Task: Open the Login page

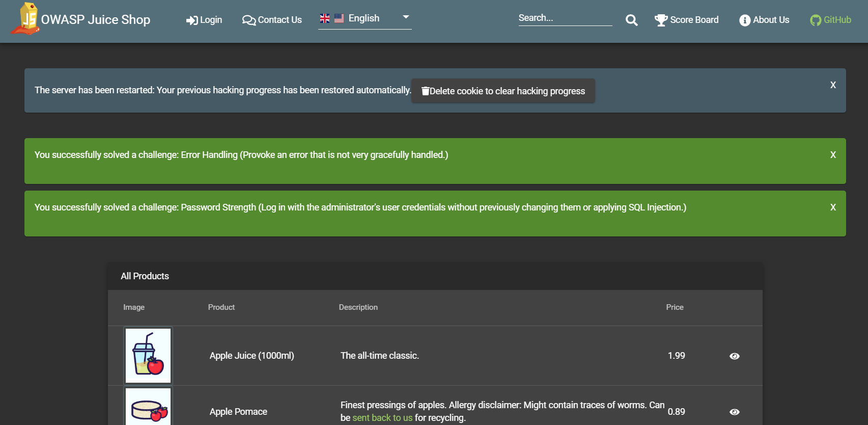Action: 204,20
